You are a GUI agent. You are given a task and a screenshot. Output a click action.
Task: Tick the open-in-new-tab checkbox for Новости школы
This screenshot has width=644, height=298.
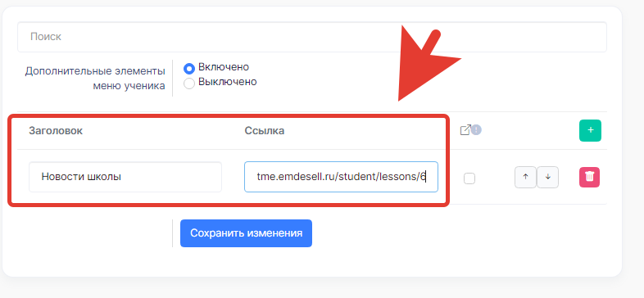(469, 178)
